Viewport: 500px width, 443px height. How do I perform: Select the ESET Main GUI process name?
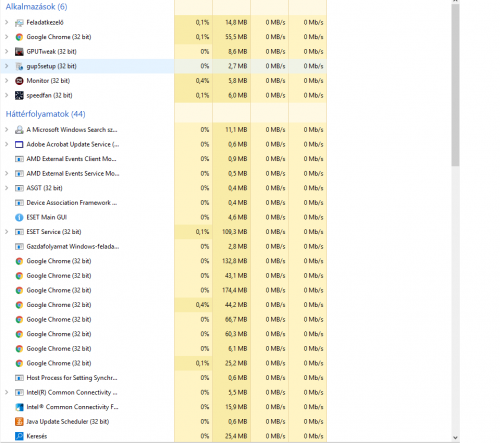click(x=47, y=217)
